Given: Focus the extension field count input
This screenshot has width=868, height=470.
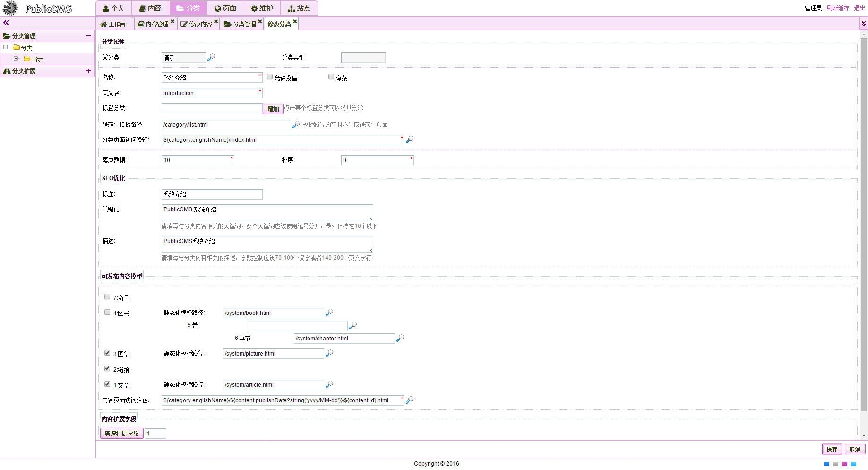Looking at the screenshot, I should tap(155, 433).
